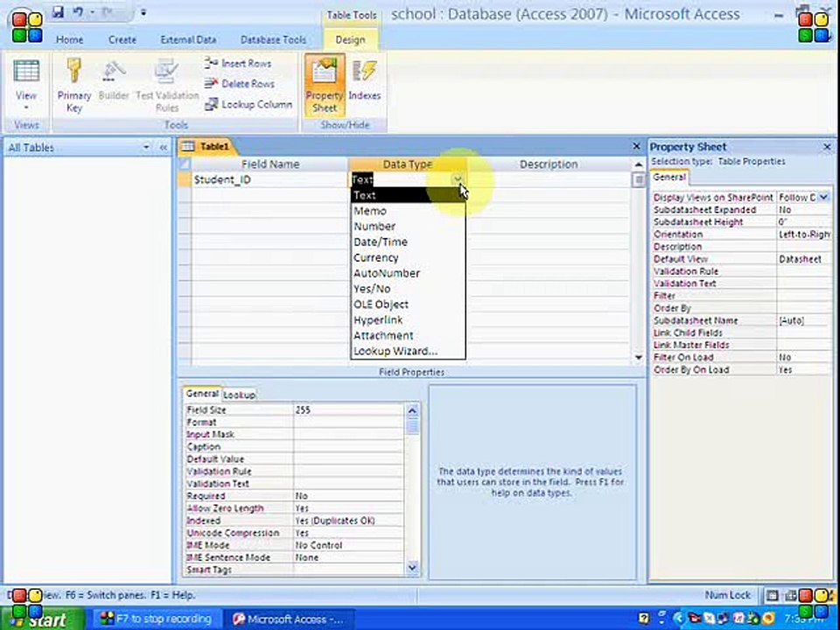Choose Lookup Wizard from data type list
The height and width of the screenshot is (630, 840).
(408, 351)
